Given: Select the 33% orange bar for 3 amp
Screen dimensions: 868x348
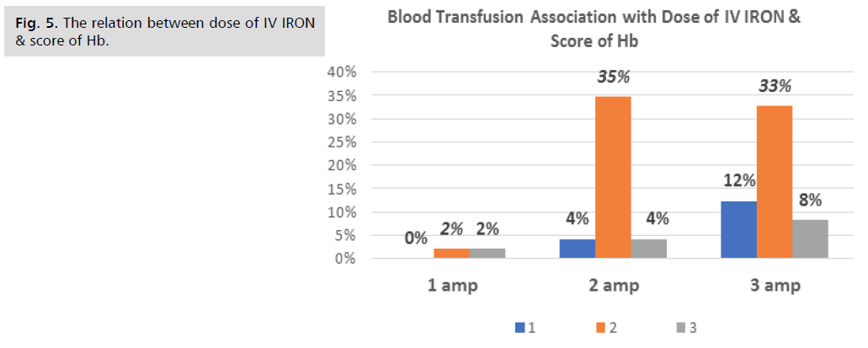Looking at the screenshot, I should 775,182.
